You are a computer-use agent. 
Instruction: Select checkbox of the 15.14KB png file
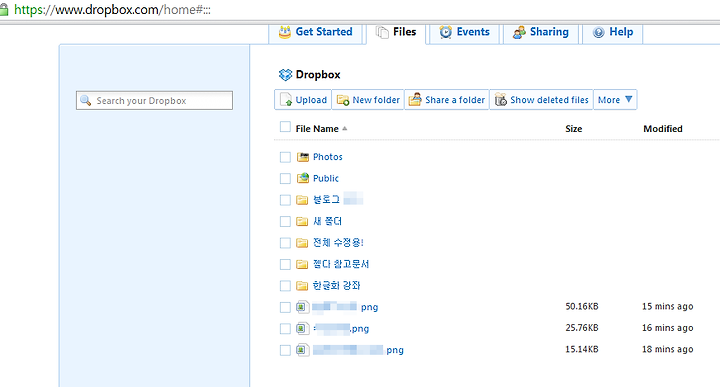[285, 350]
